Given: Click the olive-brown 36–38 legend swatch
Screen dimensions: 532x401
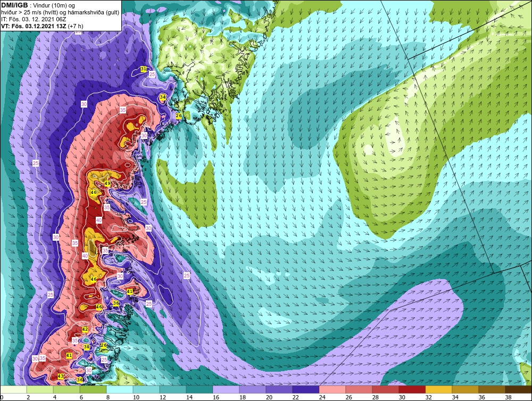Looking at the screenshot, I should point(492,389).
